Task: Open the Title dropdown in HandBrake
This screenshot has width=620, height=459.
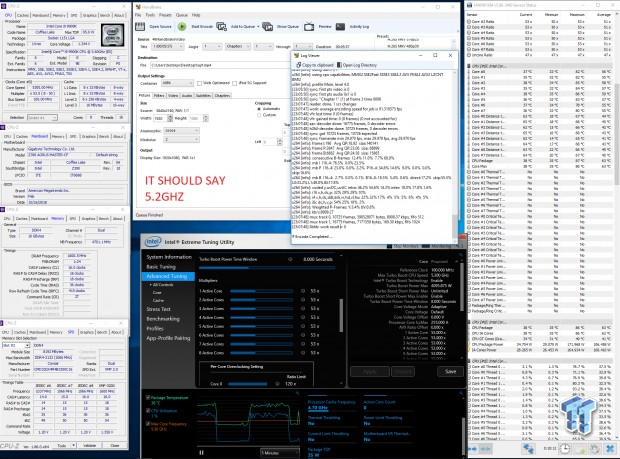Action: click(168, 47)
